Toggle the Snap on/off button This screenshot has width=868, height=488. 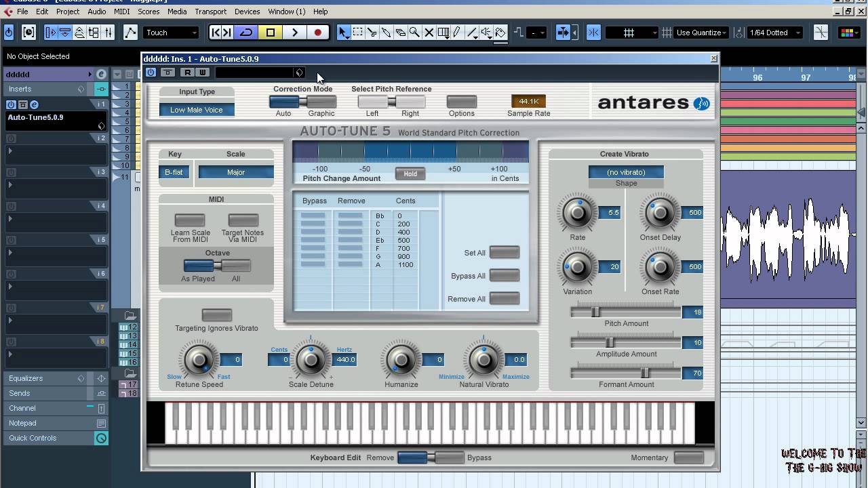(x=593, y=32)
